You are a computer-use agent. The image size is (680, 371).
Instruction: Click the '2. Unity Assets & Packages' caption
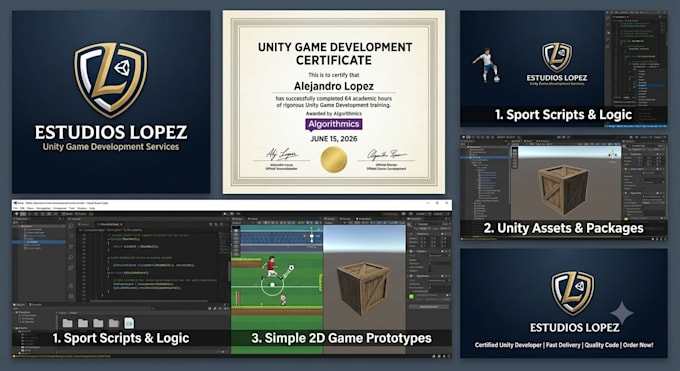pos(563,228)
